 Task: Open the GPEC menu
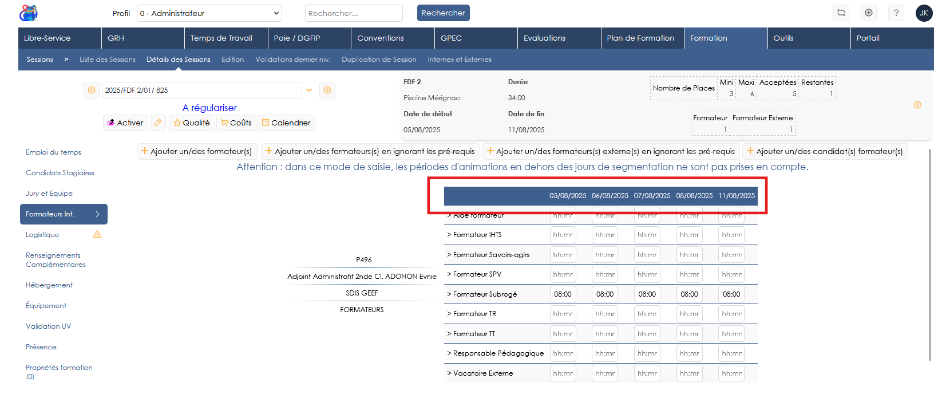475,38
